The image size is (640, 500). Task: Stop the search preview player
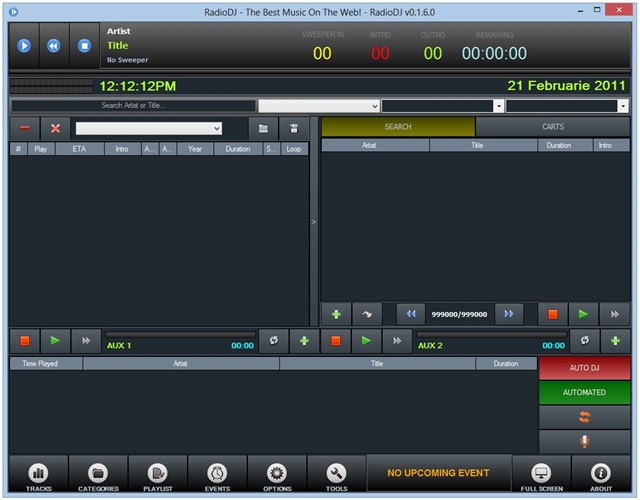(553, 314)
